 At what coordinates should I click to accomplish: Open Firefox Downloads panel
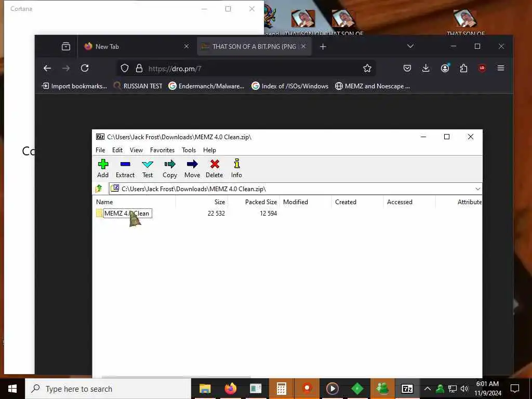coord(425,68)
